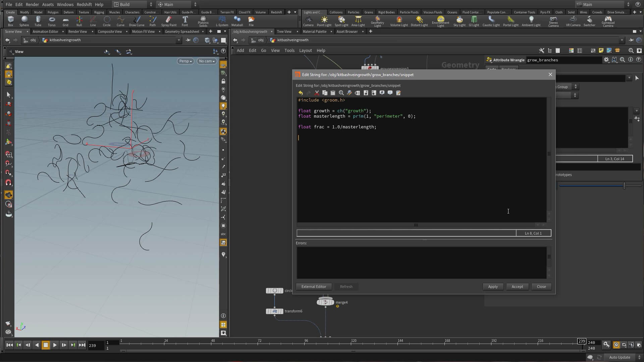The width and height of the screenshot is (644, 362).
Task: Click the growth parameter slider handle
Action: 624,186
